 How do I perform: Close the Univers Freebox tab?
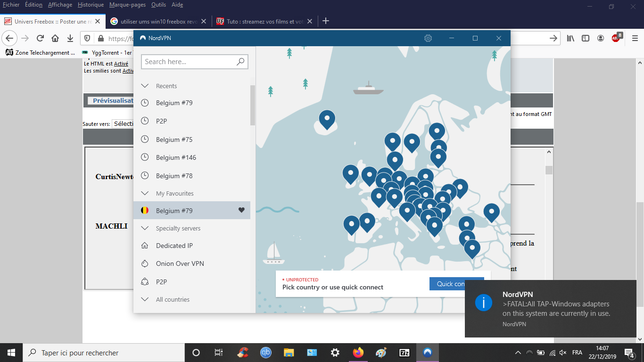98,21
